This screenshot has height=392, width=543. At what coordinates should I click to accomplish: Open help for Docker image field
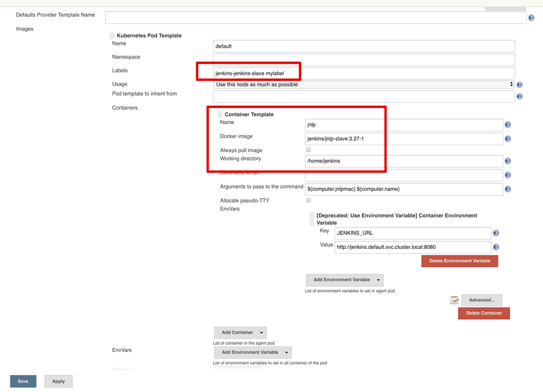(508, 139)
